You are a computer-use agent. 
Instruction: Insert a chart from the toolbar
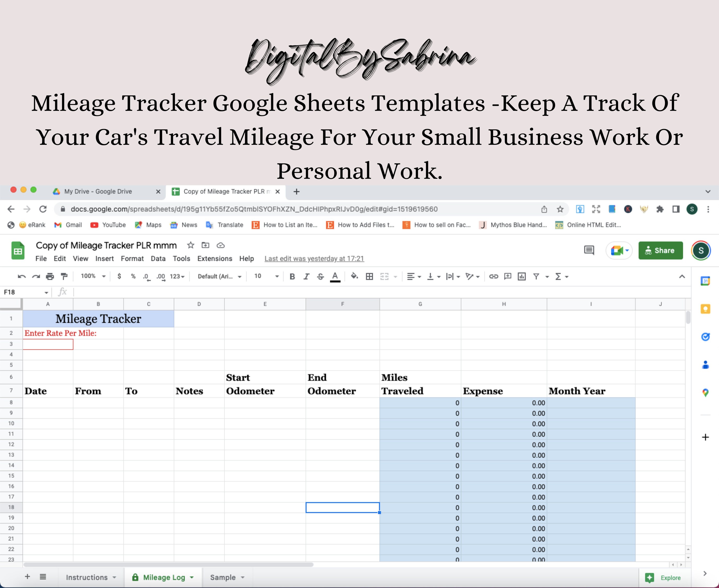tap(522, 277)
